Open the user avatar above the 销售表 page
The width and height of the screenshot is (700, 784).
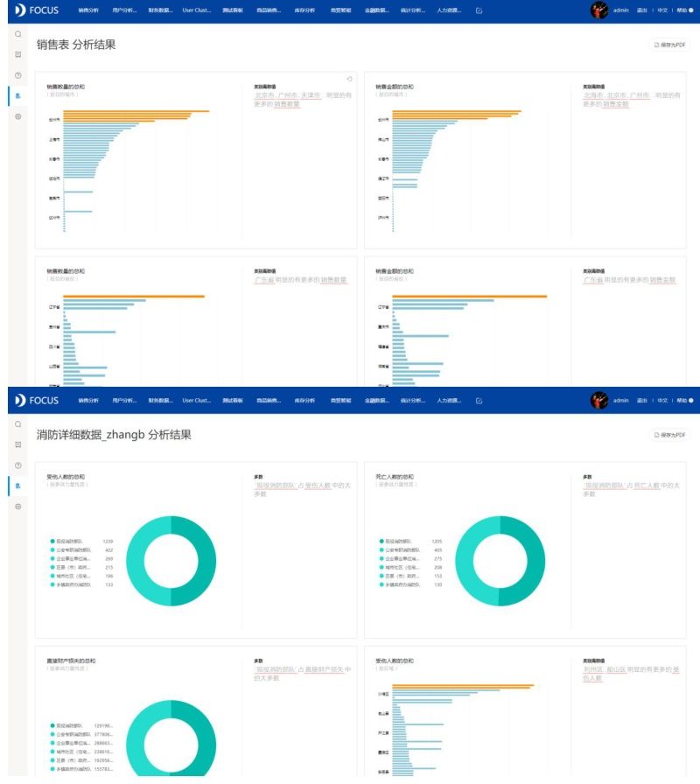click(x=599, y=10)
